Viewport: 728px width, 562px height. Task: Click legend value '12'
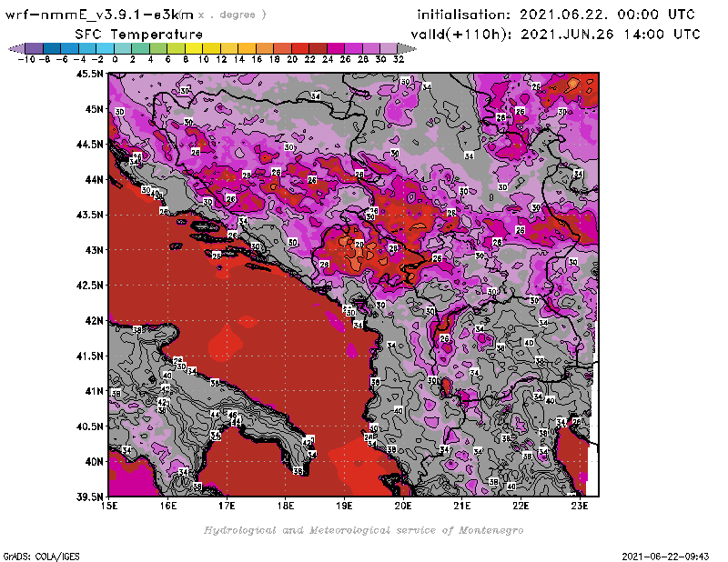click(221, 59)
